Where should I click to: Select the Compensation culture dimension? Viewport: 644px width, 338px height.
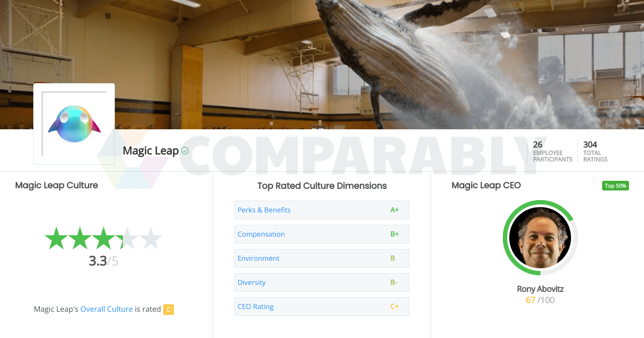[x=322, y=234]
